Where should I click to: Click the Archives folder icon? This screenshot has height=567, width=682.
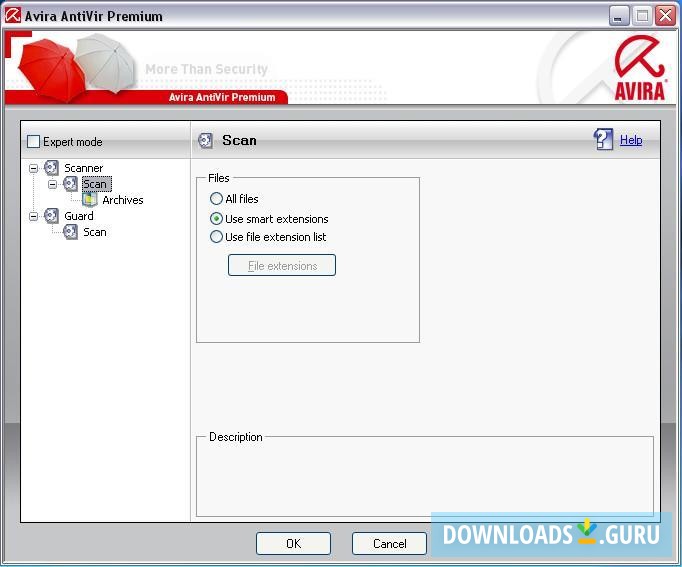click(90, 200)
